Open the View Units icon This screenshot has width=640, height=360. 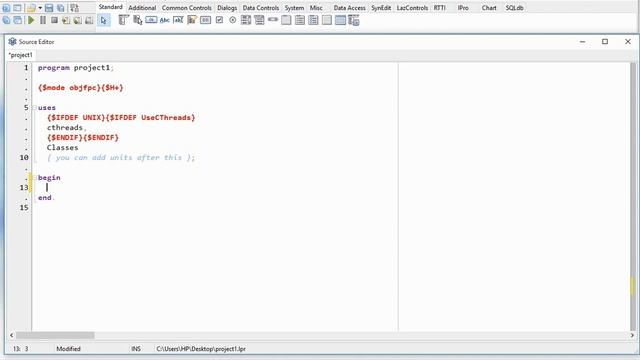point(6,20)
